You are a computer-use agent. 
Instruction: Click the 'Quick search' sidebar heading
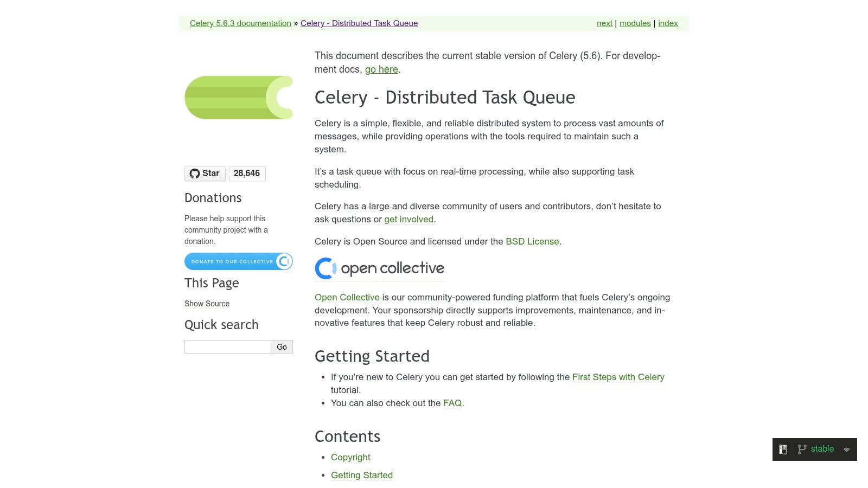click(x=221, y=325)
